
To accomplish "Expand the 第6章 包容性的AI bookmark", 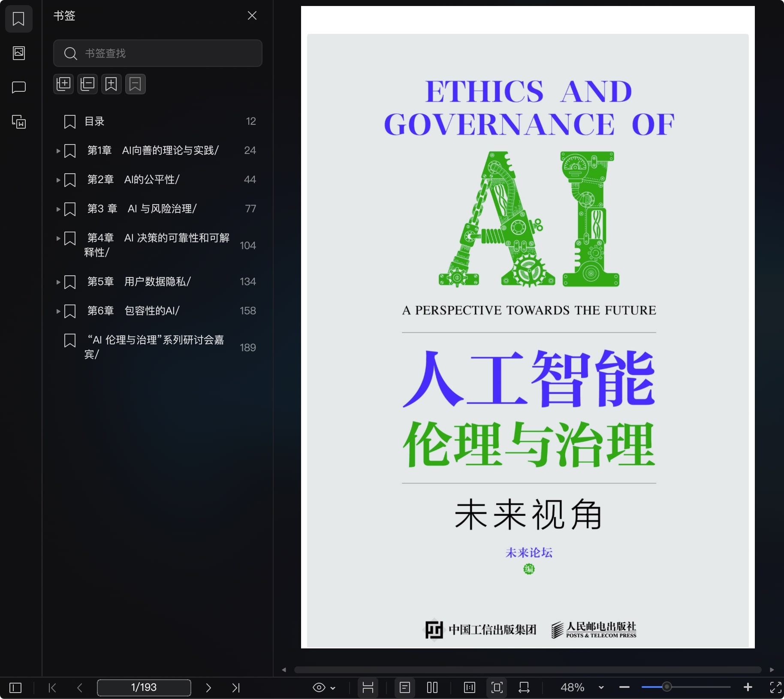I will click(58, 311).
